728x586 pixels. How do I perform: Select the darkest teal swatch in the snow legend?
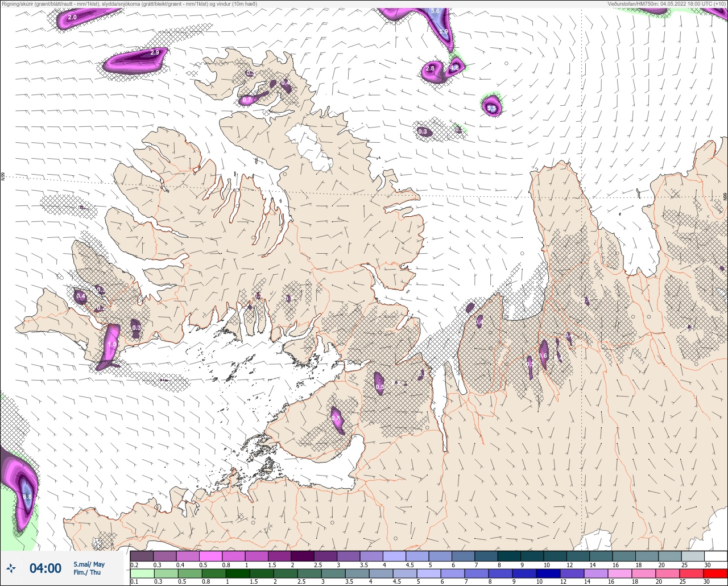[x=508, y=556]
